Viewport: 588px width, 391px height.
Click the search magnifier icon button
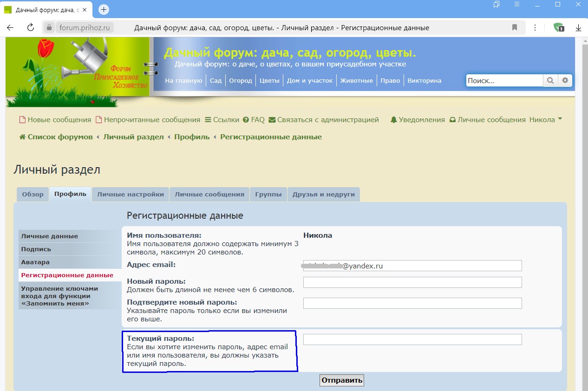pyautogui.click(x=550, y=80)
